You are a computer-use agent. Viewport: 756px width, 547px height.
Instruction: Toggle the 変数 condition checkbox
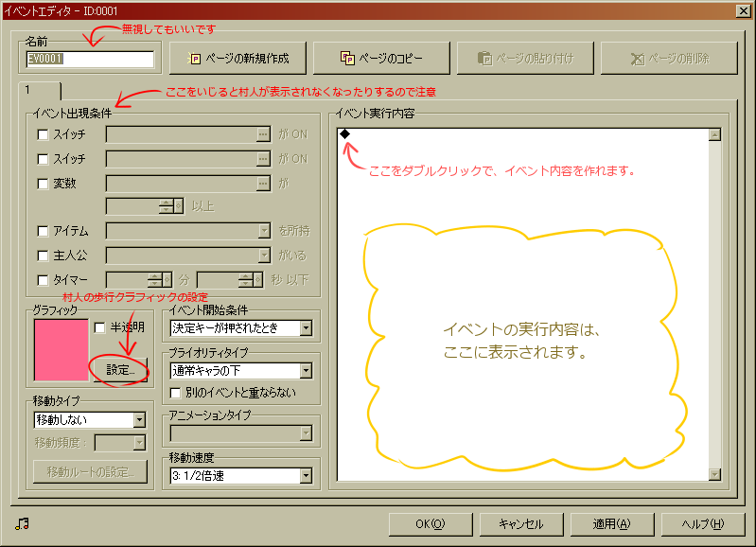[x=42, y=183]
